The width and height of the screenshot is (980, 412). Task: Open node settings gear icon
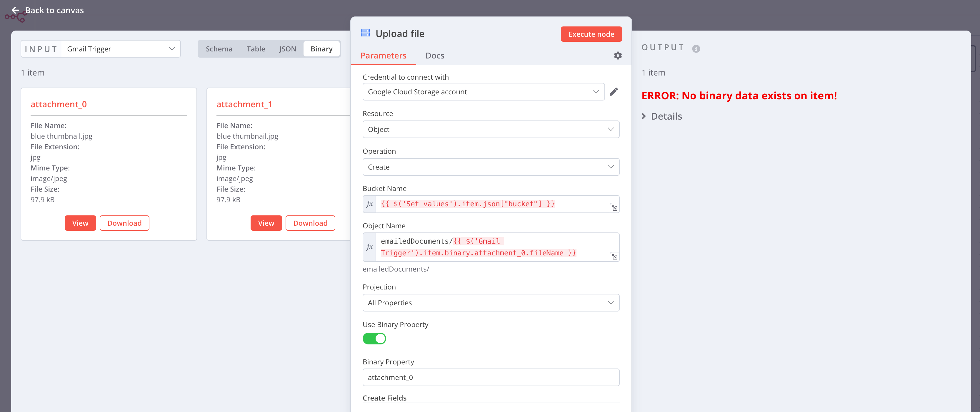[x=617, y=56]
